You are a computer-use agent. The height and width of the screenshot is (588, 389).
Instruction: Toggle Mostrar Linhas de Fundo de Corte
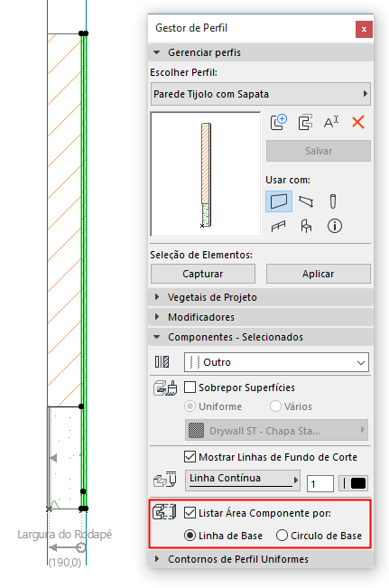(x=190, y=457)
